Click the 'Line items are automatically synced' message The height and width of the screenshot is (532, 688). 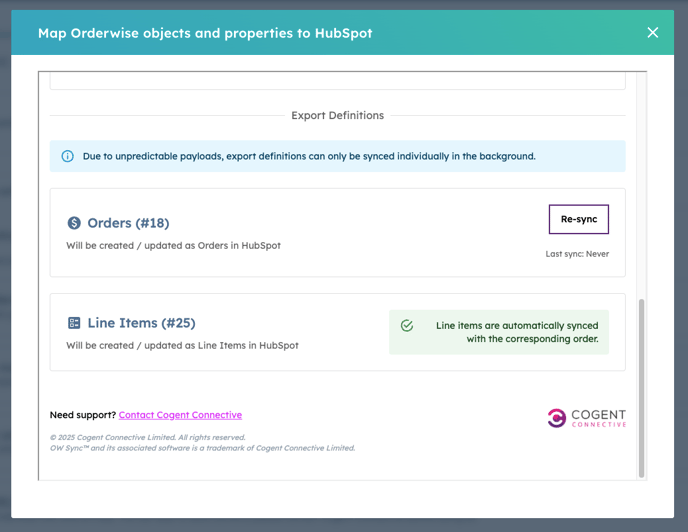click(517, 332)
